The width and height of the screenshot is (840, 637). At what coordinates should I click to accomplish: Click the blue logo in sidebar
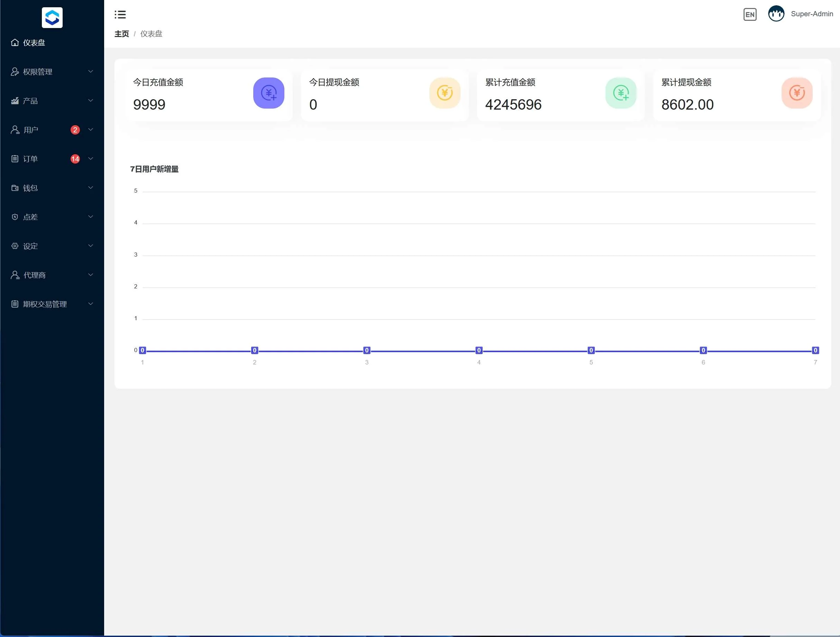pyautogui.click(x=52, y=17)
